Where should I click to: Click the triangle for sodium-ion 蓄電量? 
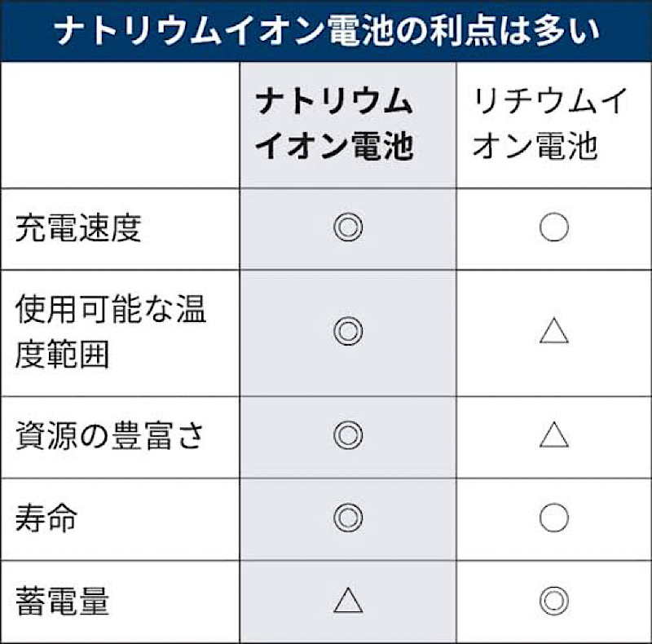pos(348,602)
